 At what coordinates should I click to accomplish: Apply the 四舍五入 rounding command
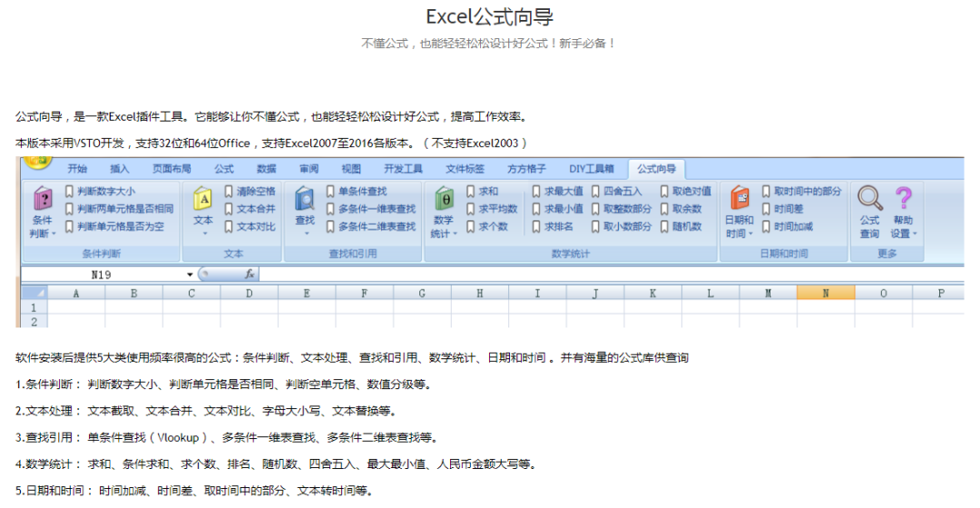(617, 191)
